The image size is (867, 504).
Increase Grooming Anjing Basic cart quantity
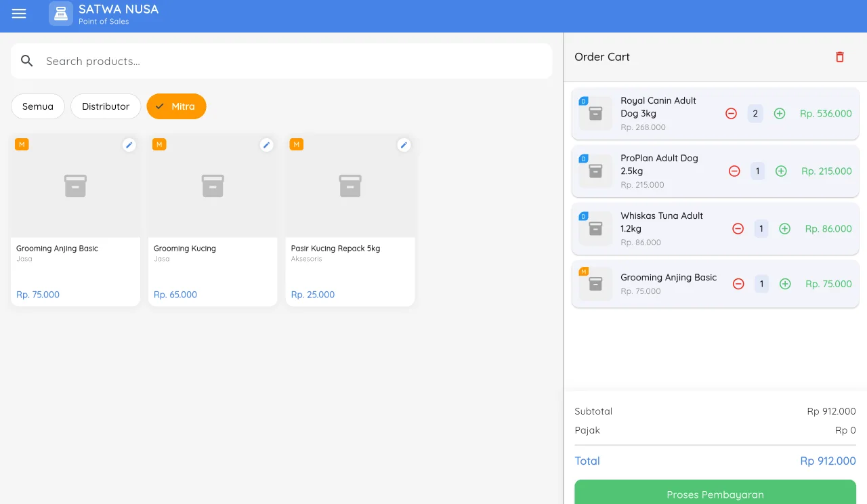click(785, 284)
